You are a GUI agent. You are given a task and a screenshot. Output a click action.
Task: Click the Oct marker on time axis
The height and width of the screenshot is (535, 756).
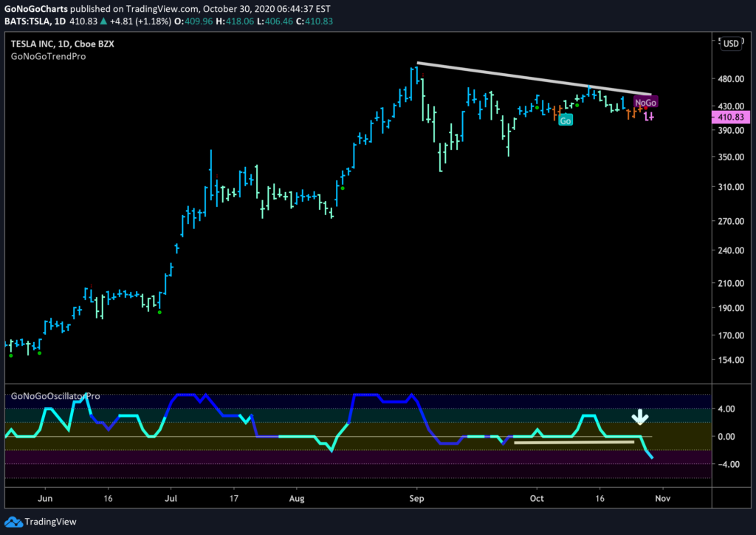point(537,498)
